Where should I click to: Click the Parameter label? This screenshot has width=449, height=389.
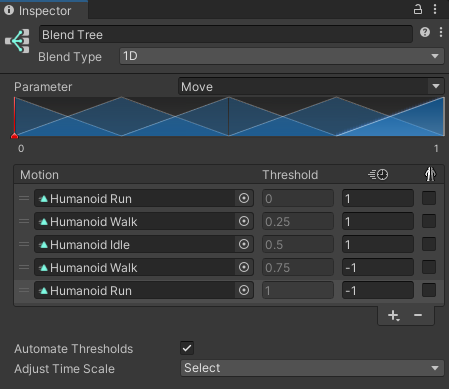pyautogui.click(x=43, y=87)
